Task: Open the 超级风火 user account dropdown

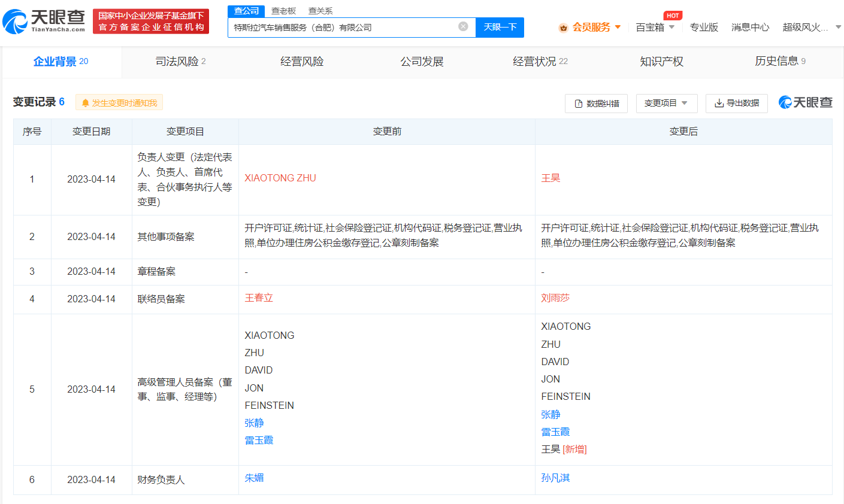Action: [839, 27]
